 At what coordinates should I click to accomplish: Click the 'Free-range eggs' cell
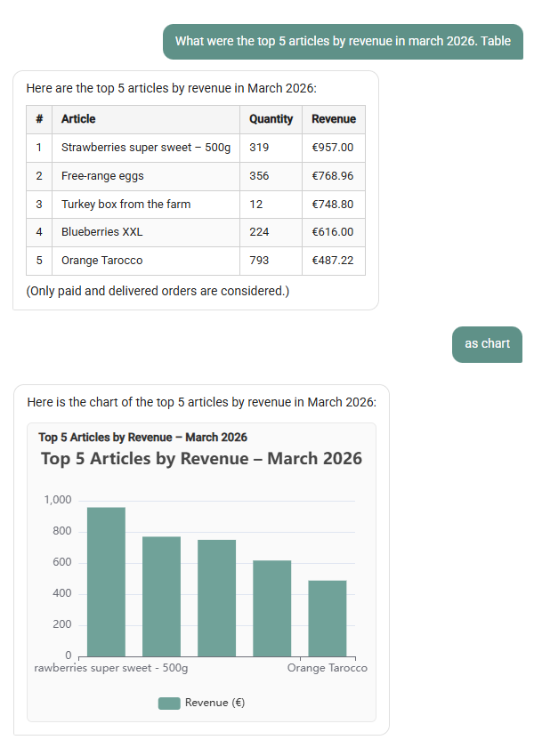tap(146, 176)
